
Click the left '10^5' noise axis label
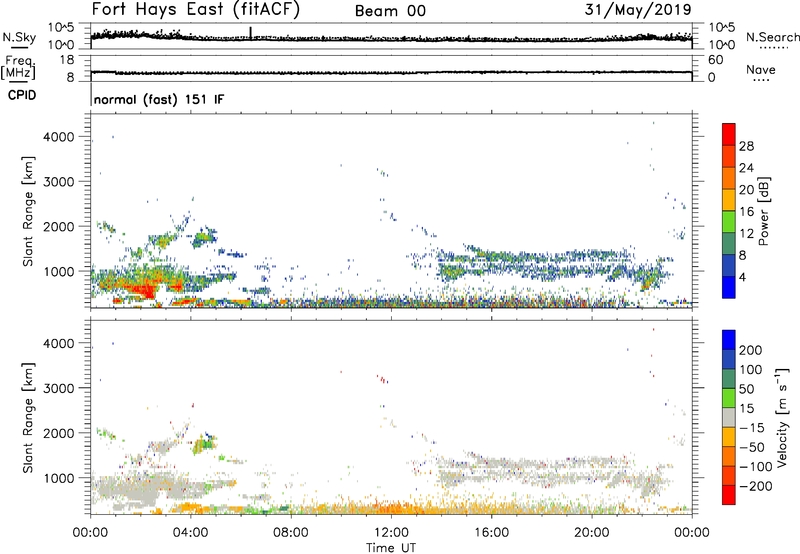(x=61, y=27)
